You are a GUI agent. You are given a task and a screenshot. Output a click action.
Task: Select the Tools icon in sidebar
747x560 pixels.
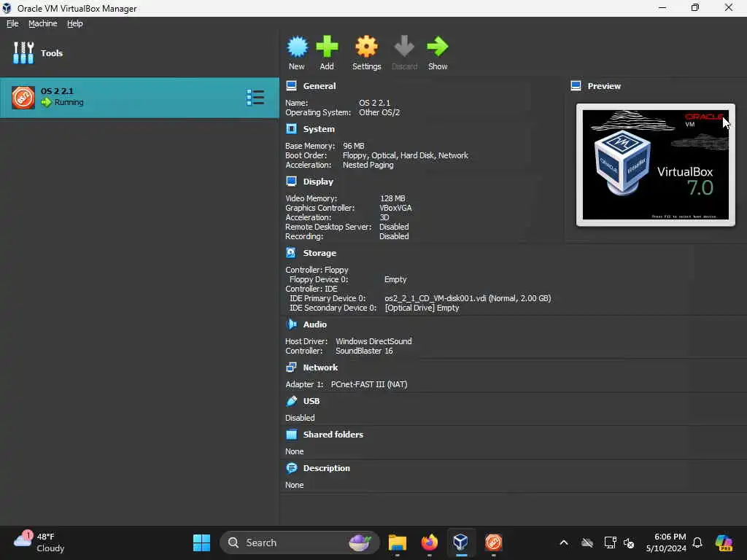coord(23,52)
